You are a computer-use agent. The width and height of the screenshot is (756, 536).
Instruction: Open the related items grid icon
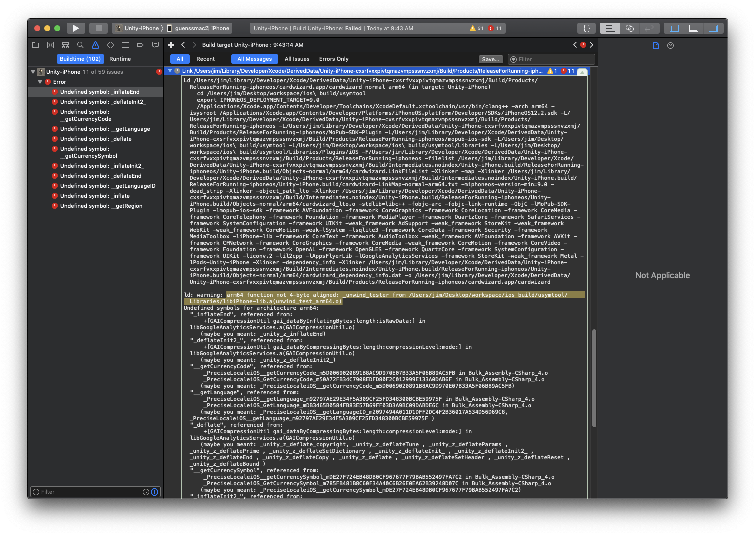click(171, 45)
